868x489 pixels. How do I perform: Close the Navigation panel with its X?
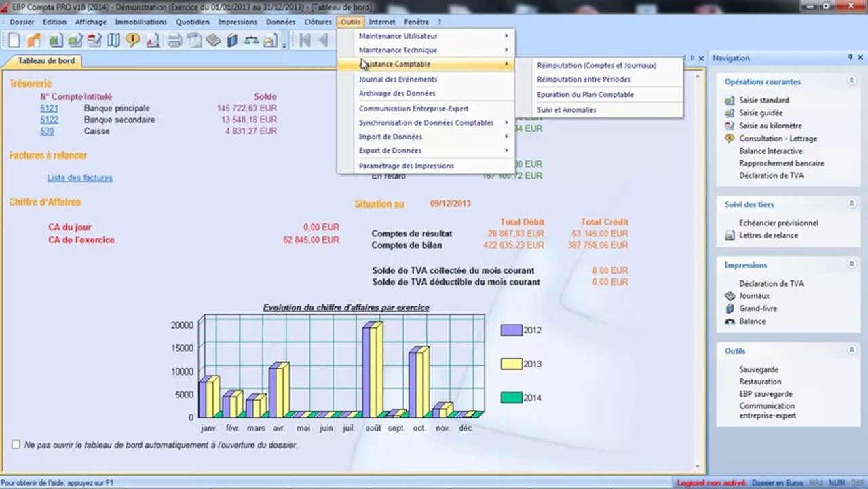(x=861, y=58)
